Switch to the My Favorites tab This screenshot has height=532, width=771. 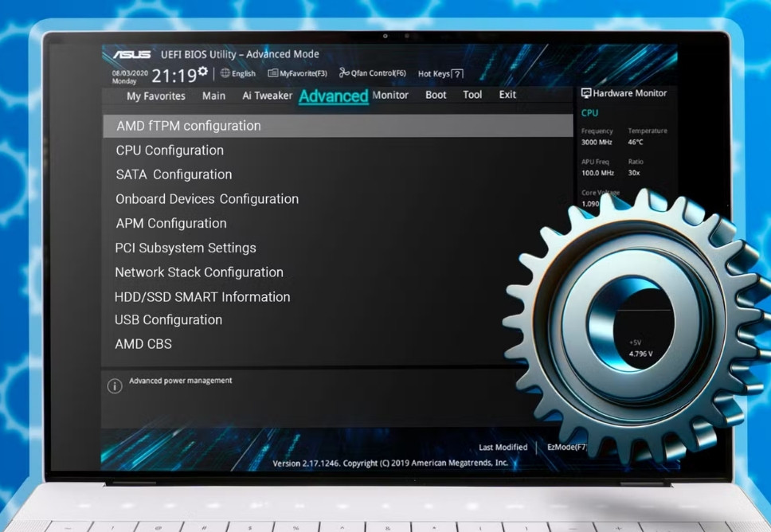pyautogui.click(x=156, y=96)
